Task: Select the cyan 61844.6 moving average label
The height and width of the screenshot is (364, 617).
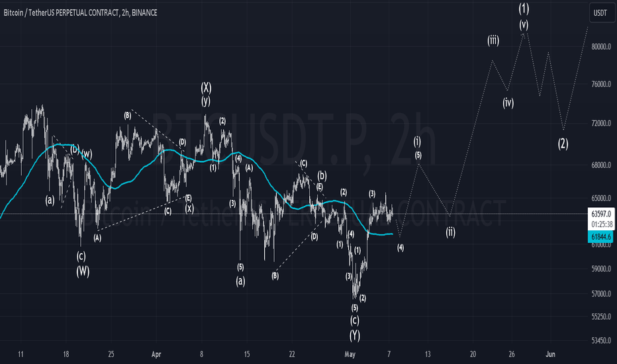Action: pos(601,236)
